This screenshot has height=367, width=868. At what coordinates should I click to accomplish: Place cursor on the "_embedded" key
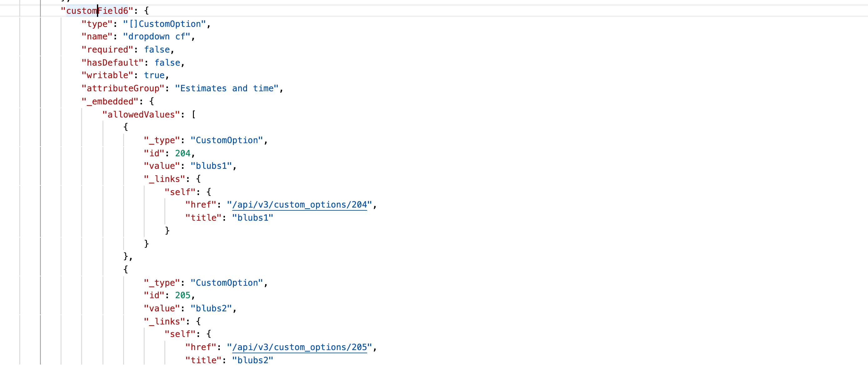(110, 101)
